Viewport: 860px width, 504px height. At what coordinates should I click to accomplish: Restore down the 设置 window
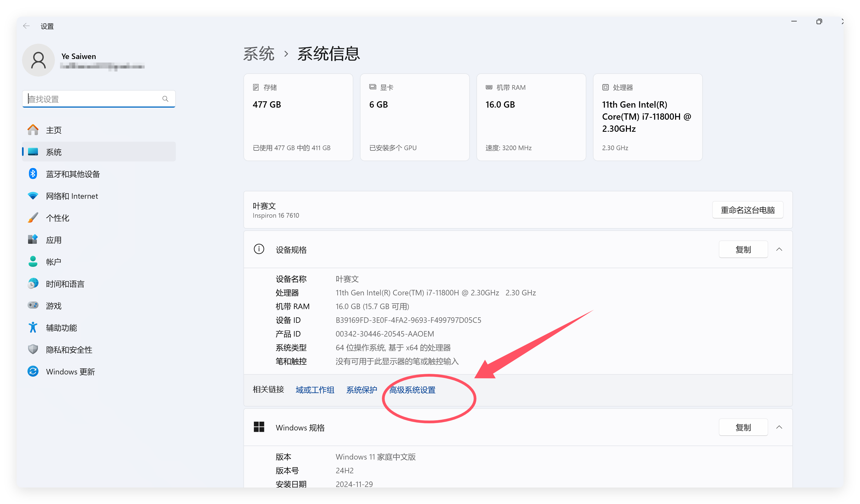tap(819, 21)
